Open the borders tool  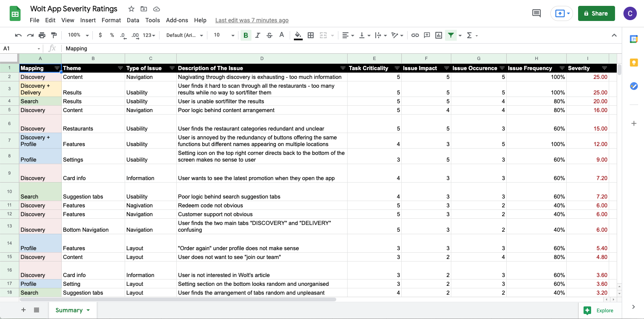click(x=311, y=35)
